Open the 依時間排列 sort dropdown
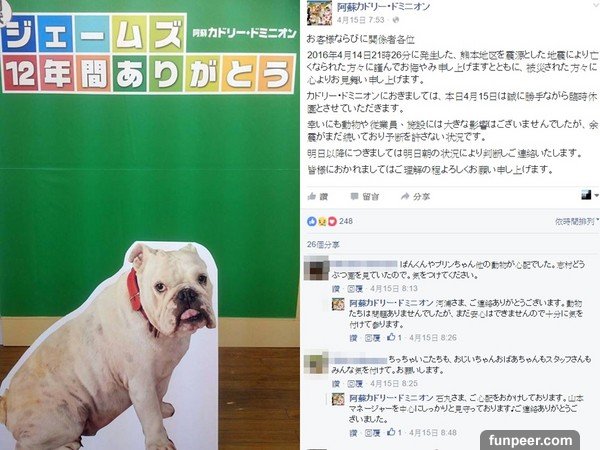Image resolution: width=600 pixels, height=450 pixels. point(577,221)
